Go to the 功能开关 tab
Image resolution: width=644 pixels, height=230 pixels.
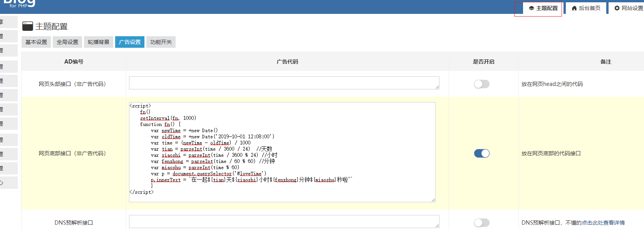point(161,42)
